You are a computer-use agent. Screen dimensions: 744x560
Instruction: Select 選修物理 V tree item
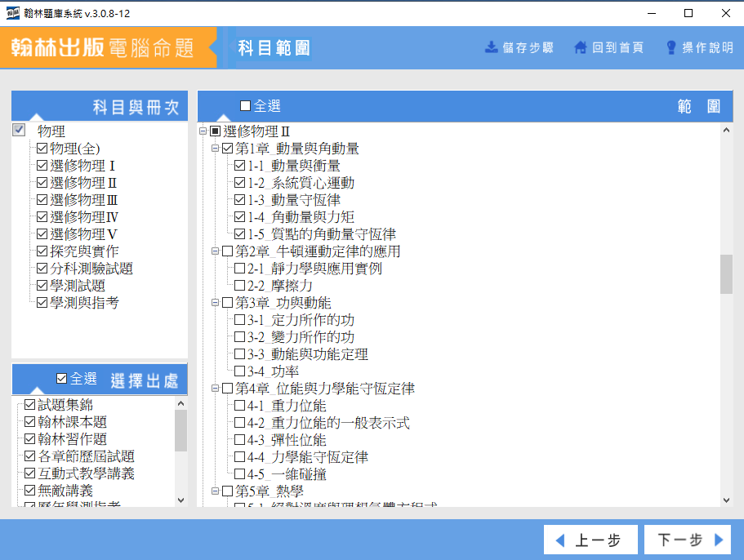coord(83,234)
